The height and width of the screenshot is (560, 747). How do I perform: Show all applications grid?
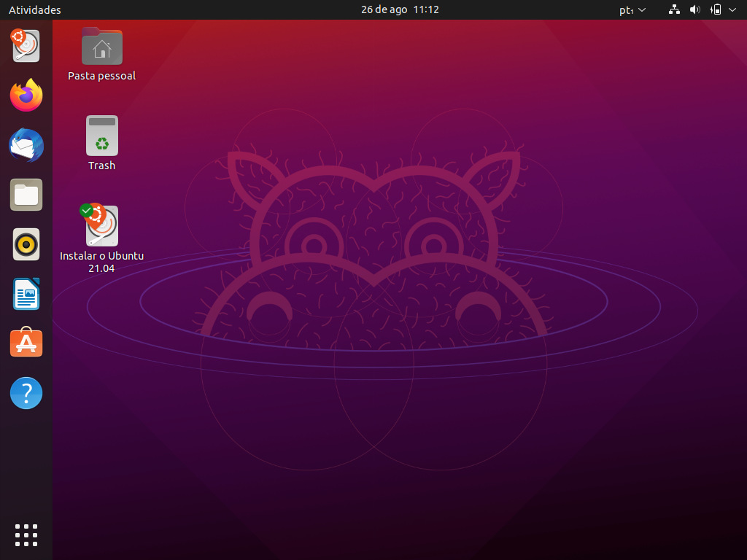(26, 534)
